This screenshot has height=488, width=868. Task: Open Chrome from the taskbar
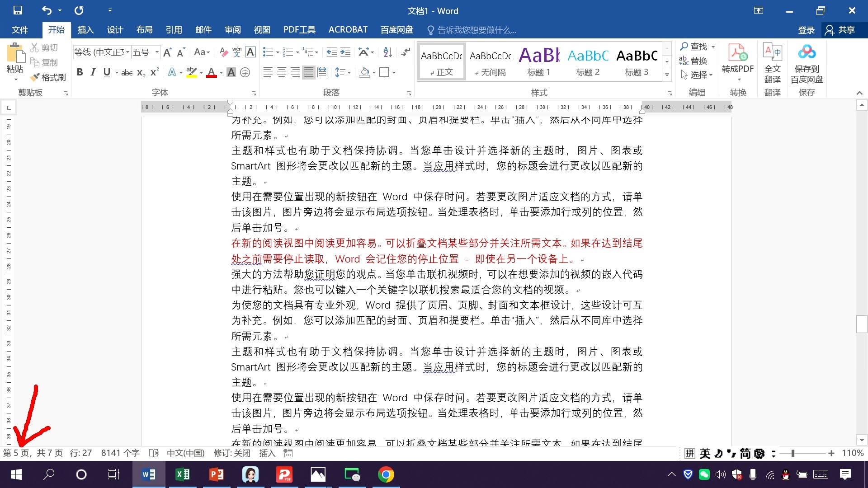(x=386, y=474)
